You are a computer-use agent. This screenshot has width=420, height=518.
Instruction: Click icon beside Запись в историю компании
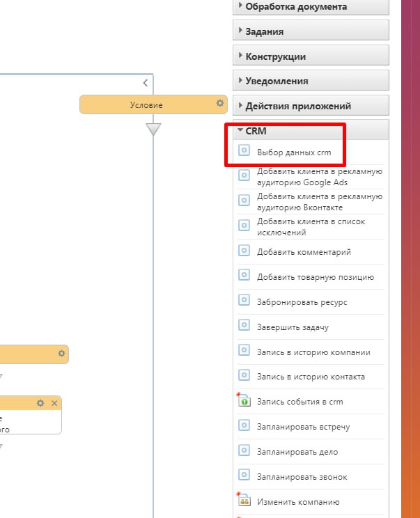pos(244,350)
